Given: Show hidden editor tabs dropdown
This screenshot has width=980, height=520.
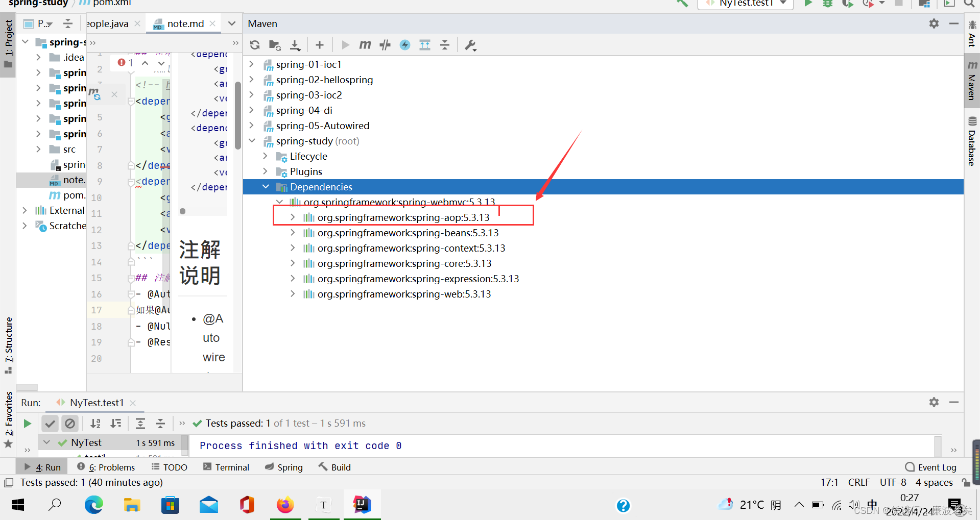Looking at the screenshot, I should click(231, 23).
